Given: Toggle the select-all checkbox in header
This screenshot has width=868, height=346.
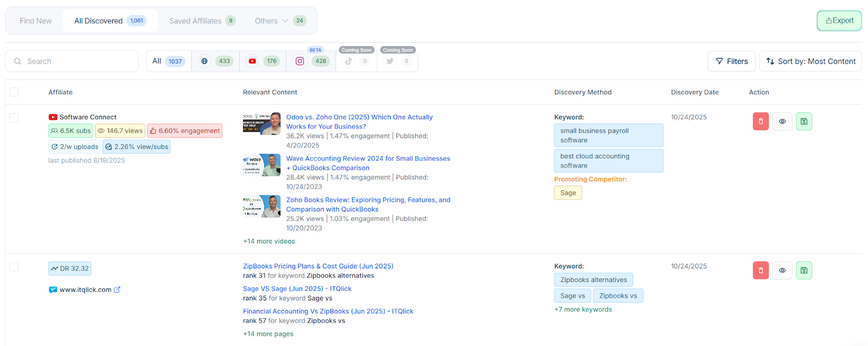Looking at the screenshot, I should [x=14, y=92].
